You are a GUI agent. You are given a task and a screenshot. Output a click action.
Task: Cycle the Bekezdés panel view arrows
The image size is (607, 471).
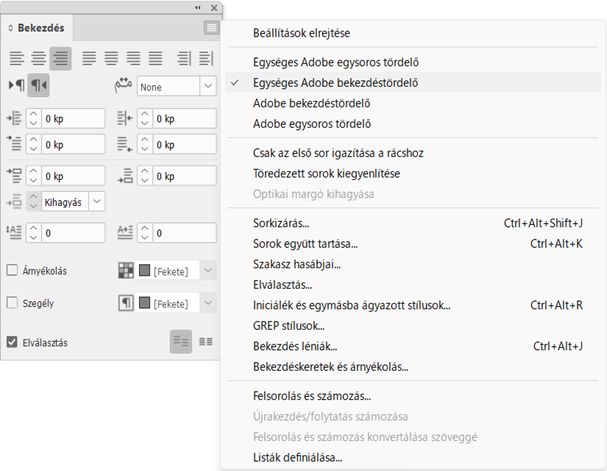[x=10, y=28]
